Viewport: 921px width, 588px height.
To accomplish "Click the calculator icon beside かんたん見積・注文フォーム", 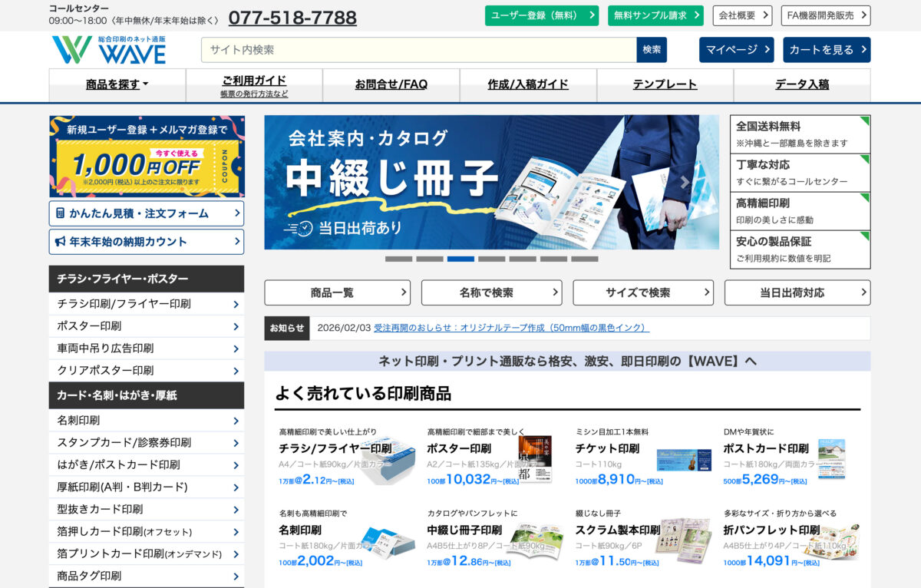I will (x=60, y=213).
